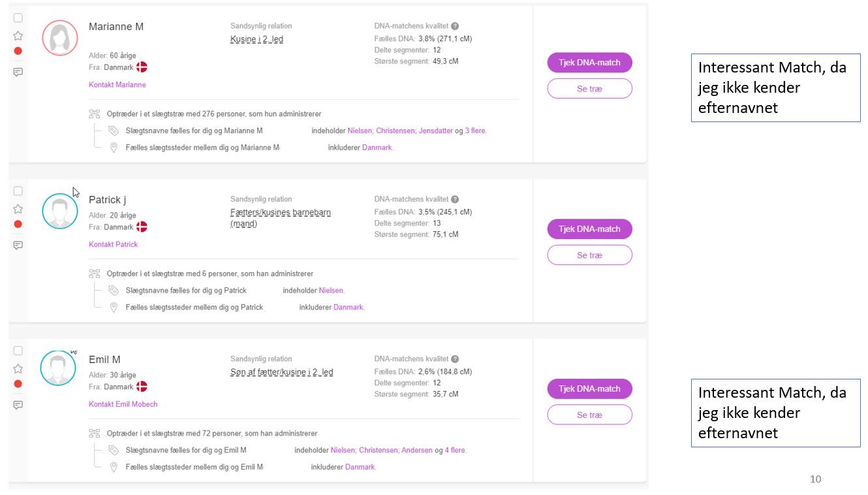Screen dimensions: 868x495
Task: Click Emil M's profile avatar
Action: [x=58, y=368]
